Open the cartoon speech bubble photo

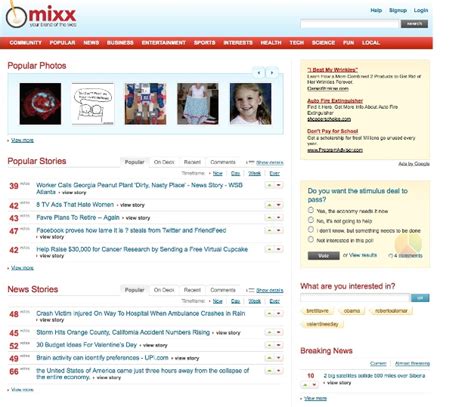pos(93,104)
